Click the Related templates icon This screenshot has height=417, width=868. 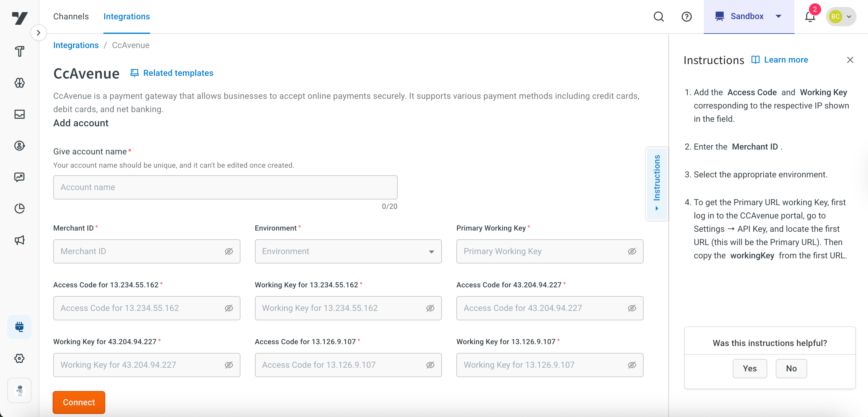pyautogui.click(x=134, y=73)
